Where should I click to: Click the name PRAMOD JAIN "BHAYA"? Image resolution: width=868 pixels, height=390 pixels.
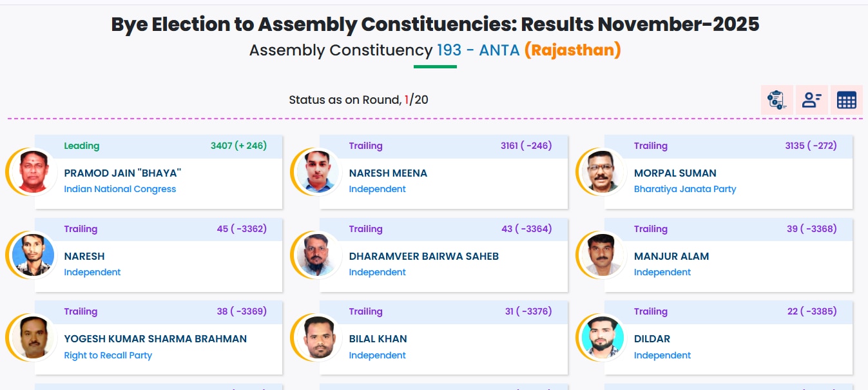click(x=122, y=173)
